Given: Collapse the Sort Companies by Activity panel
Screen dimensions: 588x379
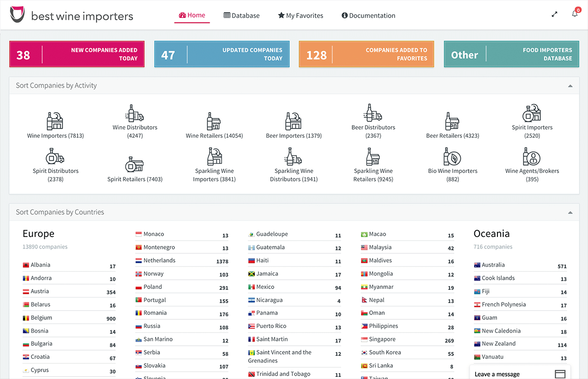Looking at the screenshot, I should pos(570,86).
